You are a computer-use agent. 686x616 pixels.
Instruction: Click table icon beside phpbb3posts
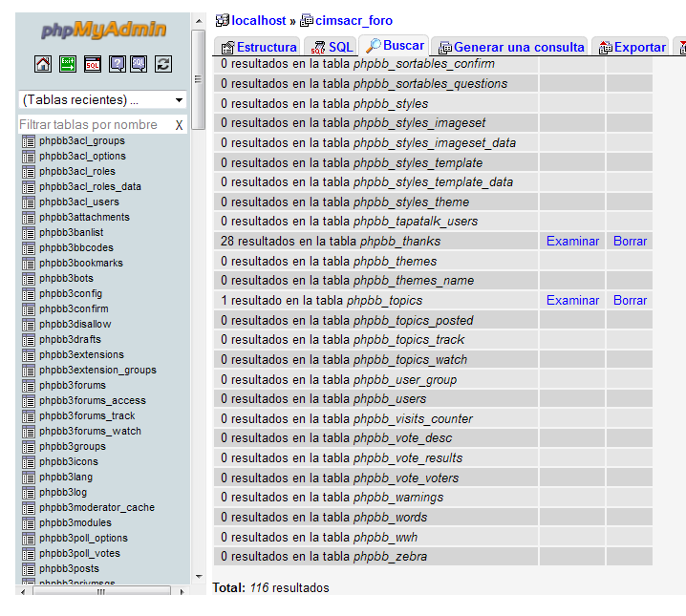click(29, 569)
